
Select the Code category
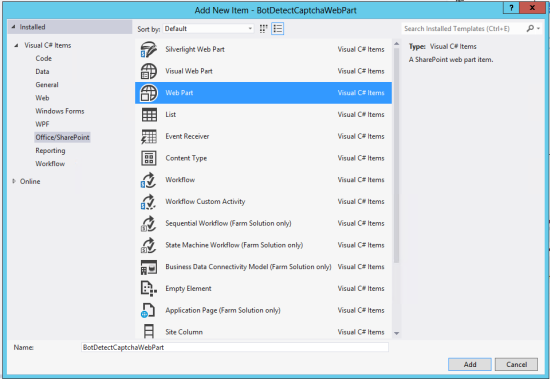tap(43, 59)
